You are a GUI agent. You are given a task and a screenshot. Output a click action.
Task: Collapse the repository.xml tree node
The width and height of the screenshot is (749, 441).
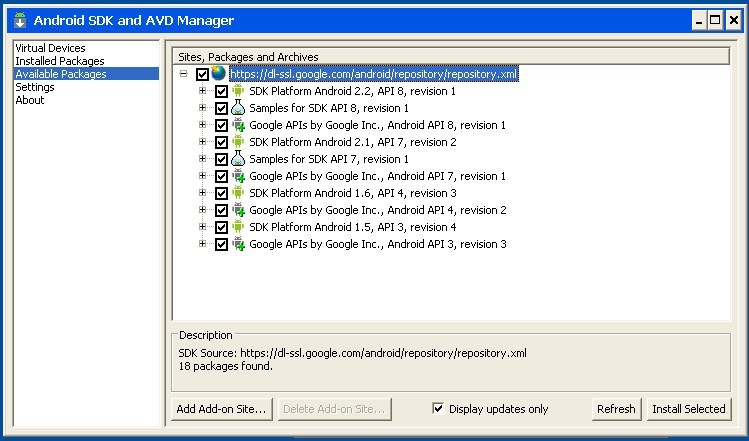(x=184, y=74)
